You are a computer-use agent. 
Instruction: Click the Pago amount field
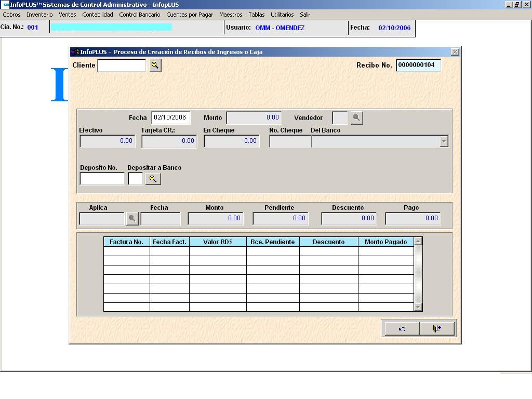413,219
